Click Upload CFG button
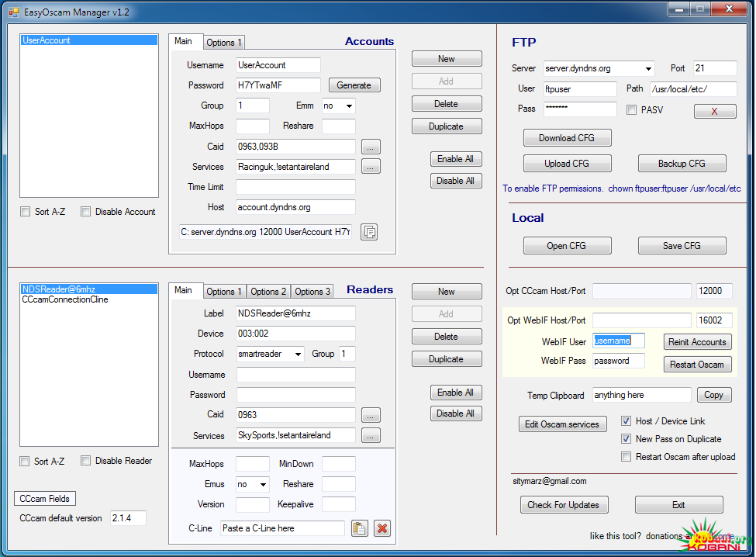Screen dimensions: 756x557 pyautogui.click(x=568, y=164)
